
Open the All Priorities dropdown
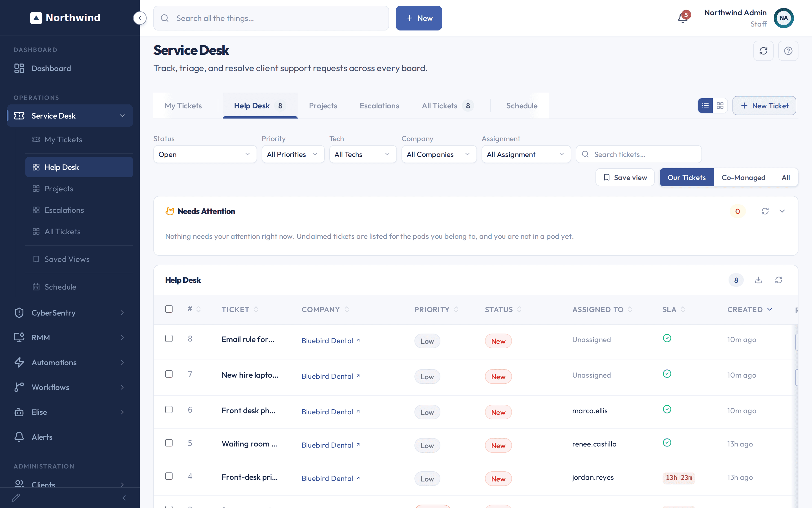coord(293,154)
